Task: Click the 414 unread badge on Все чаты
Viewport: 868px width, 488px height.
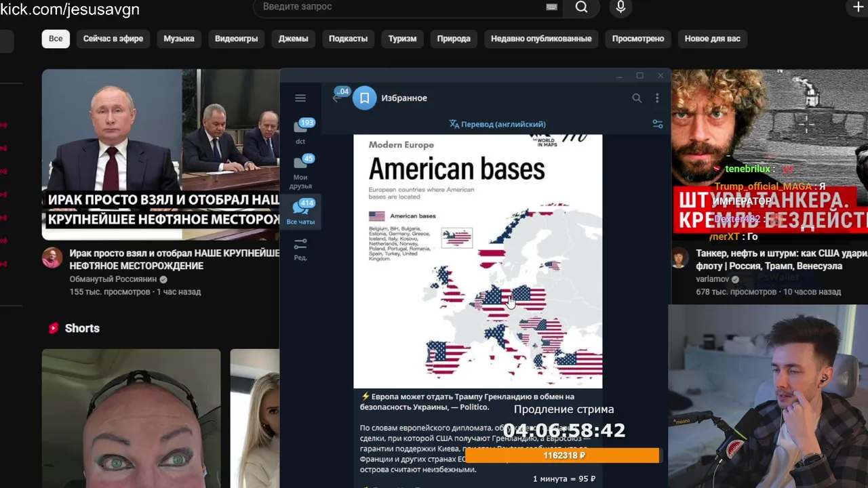Action: (307, 203)
